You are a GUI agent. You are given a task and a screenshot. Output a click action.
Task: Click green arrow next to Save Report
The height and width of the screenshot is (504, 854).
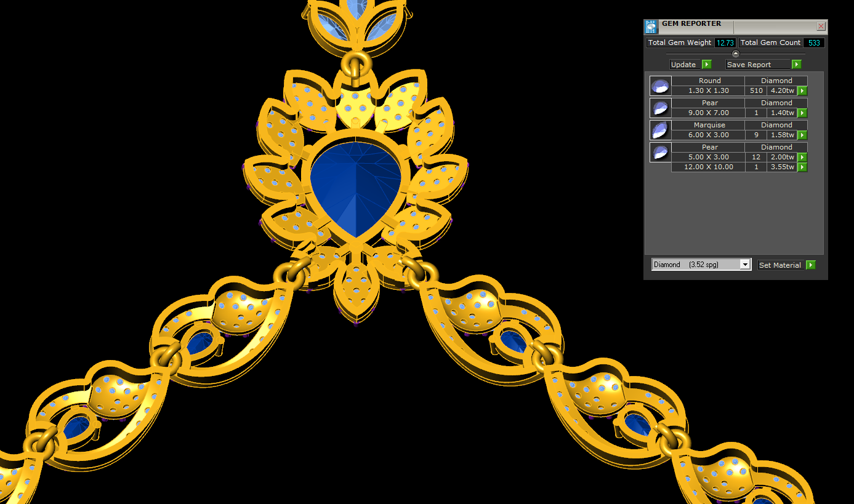click(x=797, y=65)
